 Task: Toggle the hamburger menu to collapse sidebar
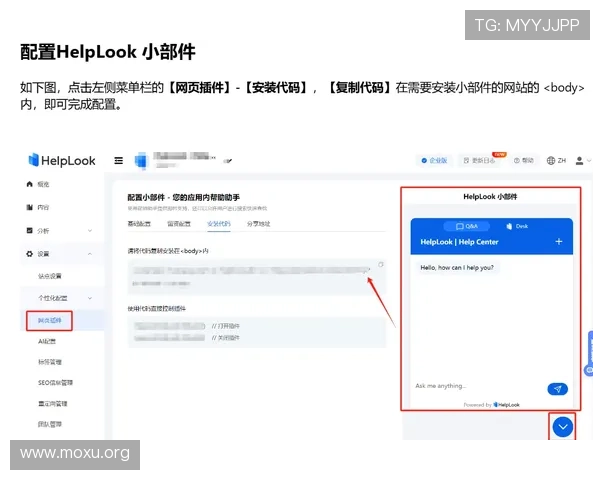pos(119,160)
